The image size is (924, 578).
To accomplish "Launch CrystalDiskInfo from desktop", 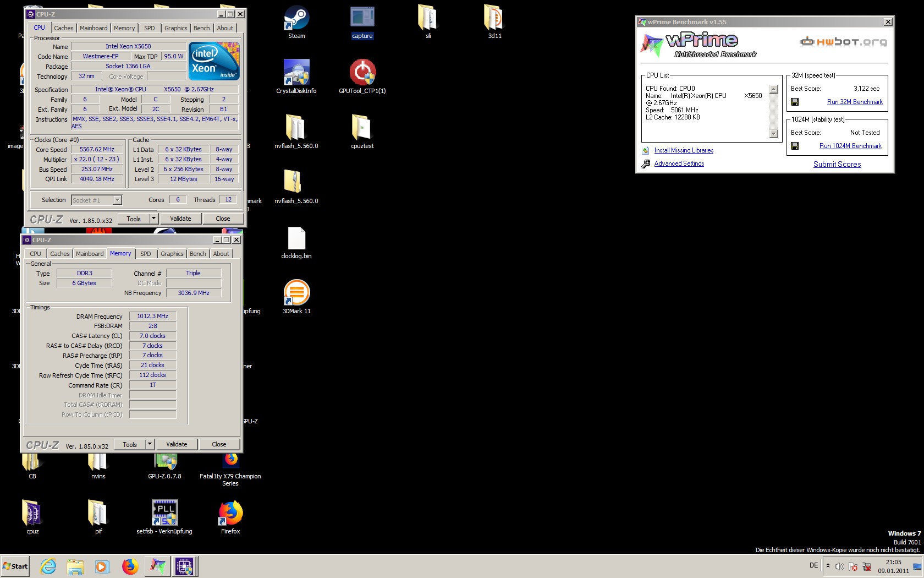I will [x=296, y=77].
